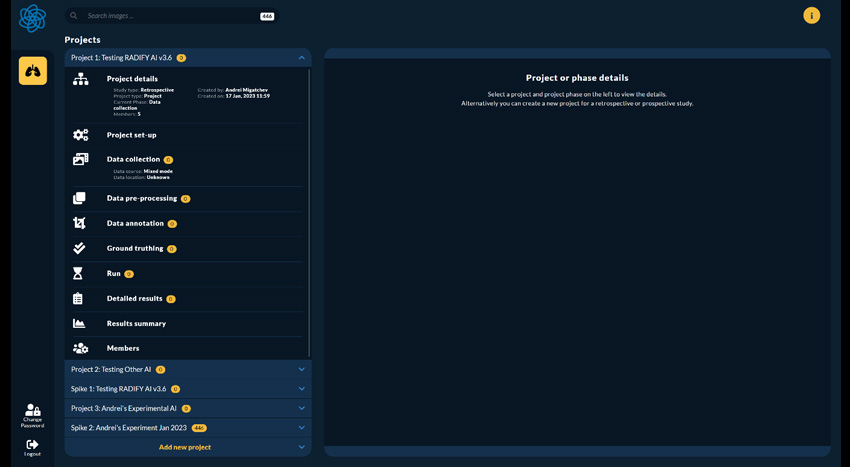Open the info icon at top right
Viewport: 850px width, 467px height.
point(811,15)
